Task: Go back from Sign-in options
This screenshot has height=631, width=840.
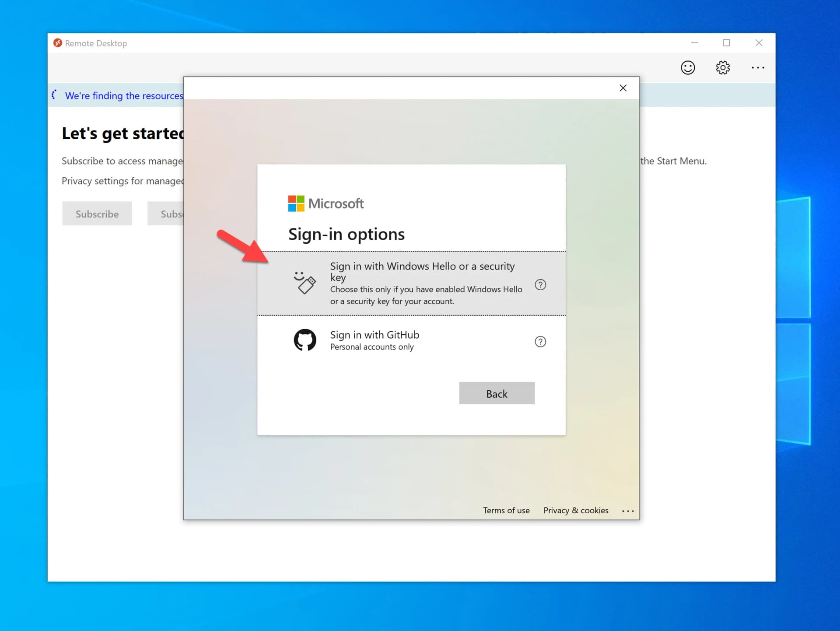Action: pyautogui.click(x=497, y=393)
